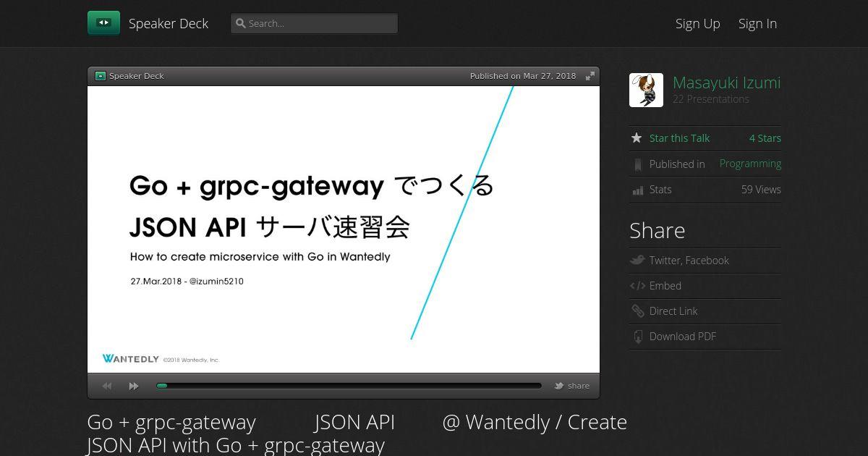Download PDF of the presentation

tap(683, 337)
